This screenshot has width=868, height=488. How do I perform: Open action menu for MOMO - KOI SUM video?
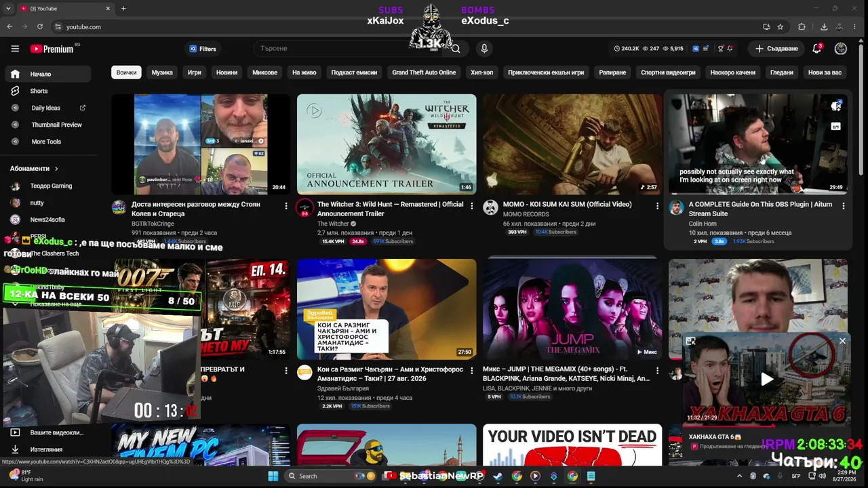pyautogui.click(x=656, y=206)
